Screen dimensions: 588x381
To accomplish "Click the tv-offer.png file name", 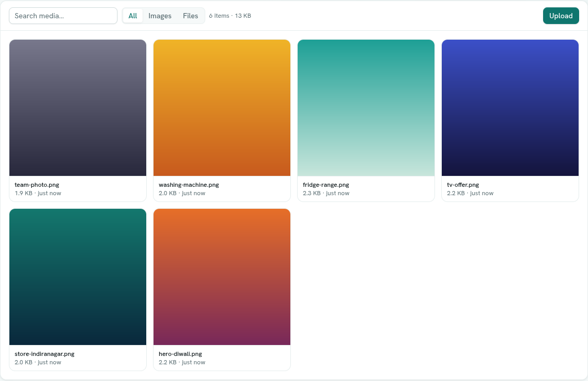I will point(463,185).
